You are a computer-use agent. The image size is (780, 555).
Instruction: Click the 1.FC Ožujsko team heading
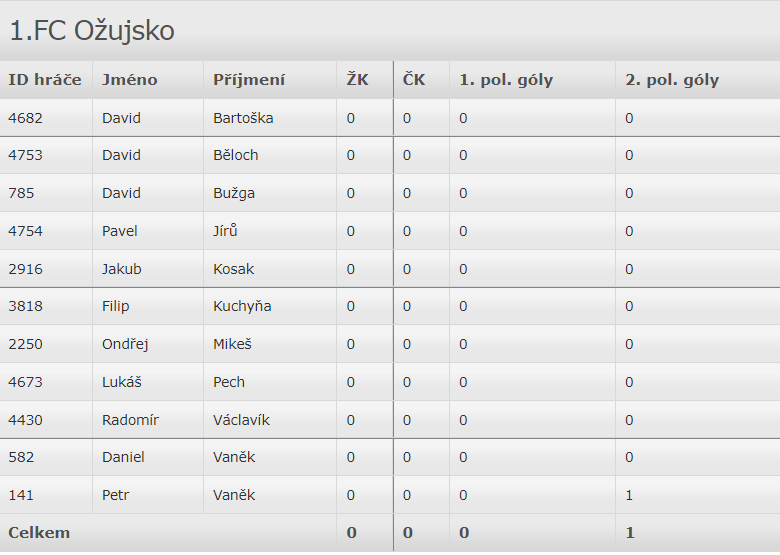(92, 31)
